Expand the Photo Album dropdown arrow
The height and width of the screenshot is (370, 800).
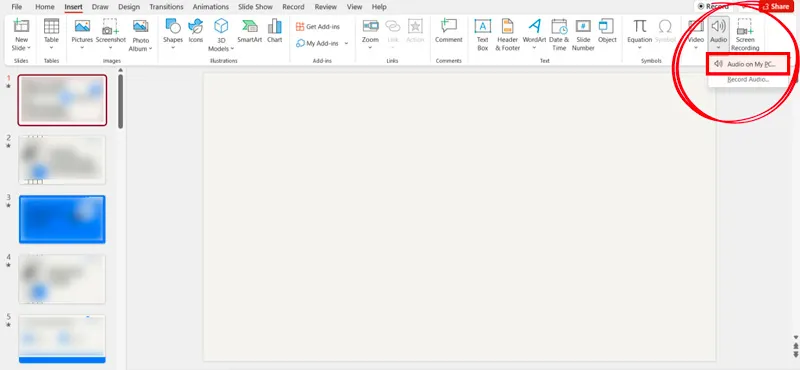click(x=151, y=49)
